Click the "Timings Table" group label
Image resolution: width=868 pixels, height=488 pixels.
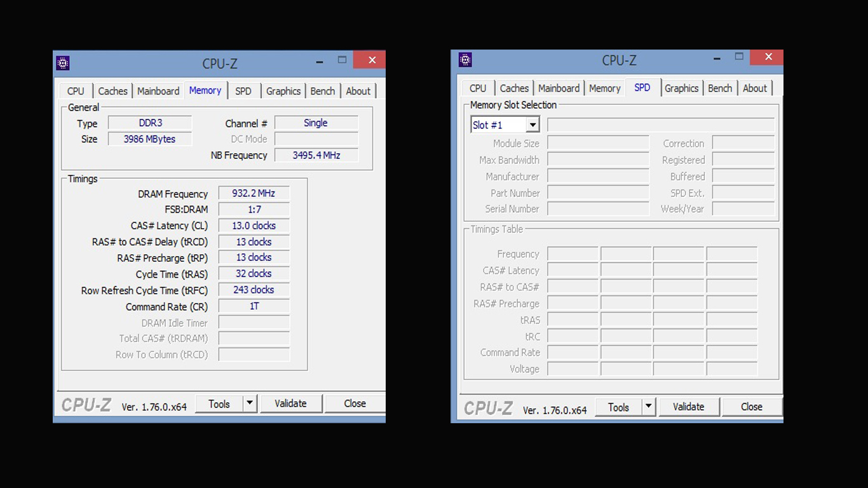[497, 229]
